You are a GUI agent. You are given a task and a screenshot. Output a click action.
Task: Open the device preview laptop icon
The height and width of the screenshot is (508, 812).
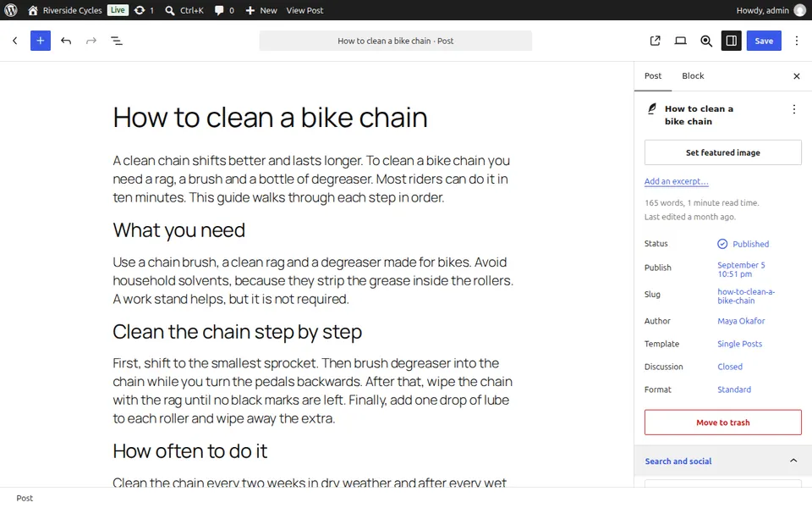pyautogui.click(x=680, y=41)
